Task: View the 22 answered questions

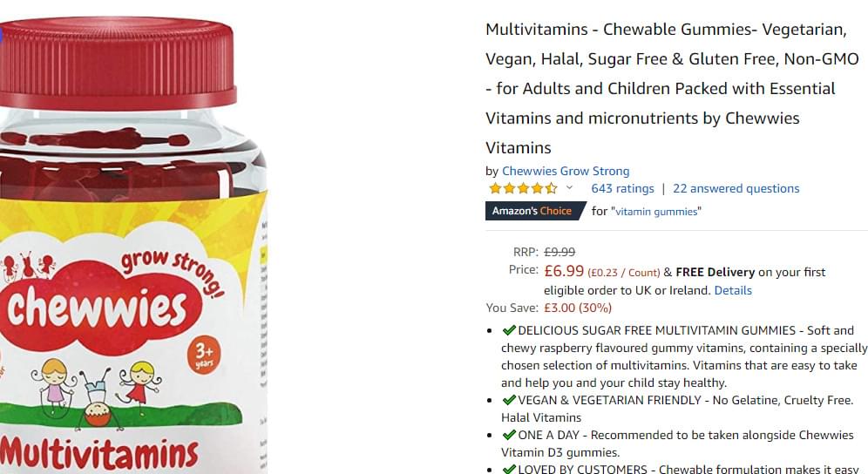Action: (736, 189)
